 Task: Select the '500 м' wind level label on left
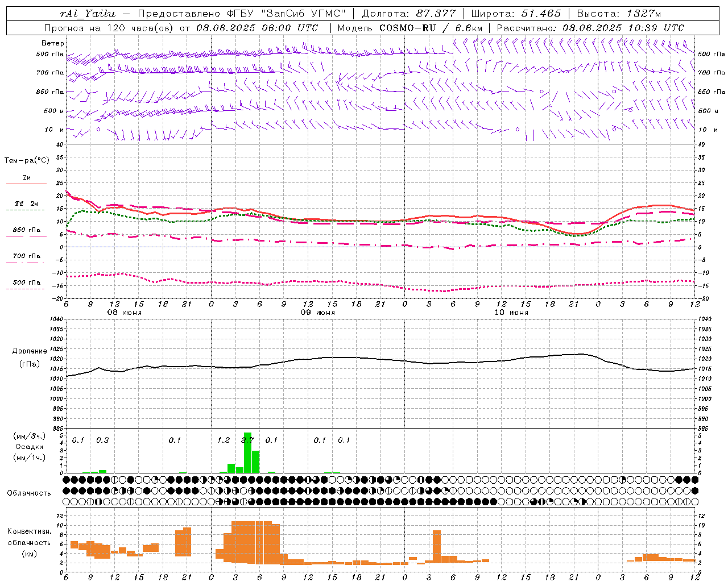pos(54,111)
